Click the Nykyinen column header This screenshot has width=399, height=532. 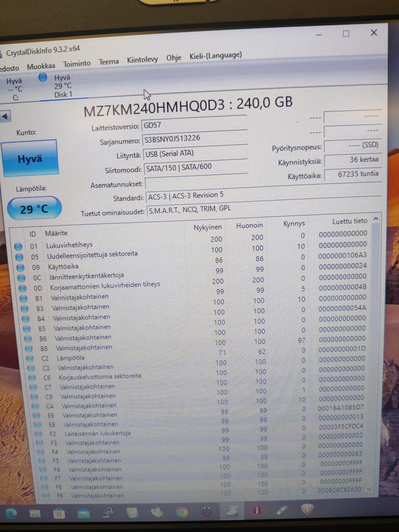(207, 227)
